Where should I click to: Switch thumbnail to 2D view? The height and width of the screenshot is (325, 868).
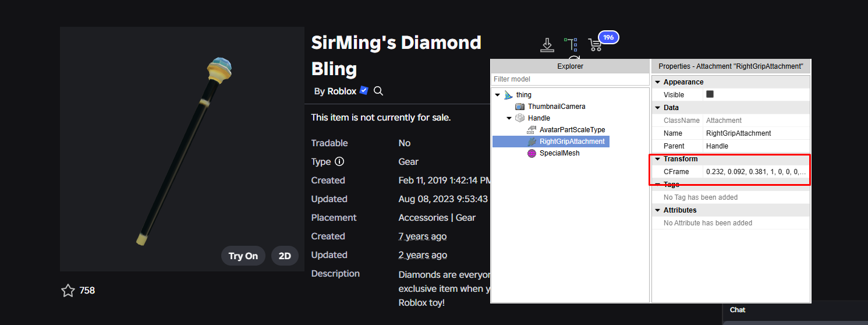(x=285, y=256)
